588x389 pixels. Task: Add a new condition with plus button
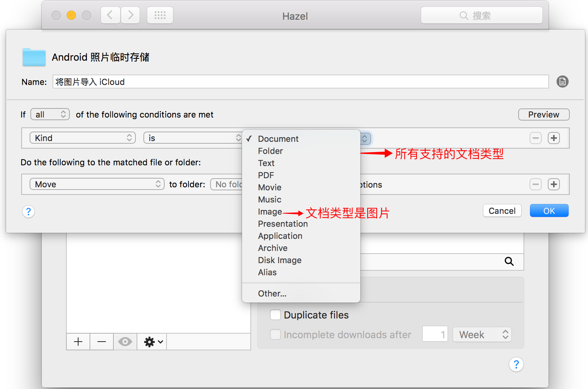pyautogui.click(x=553, y=138)
